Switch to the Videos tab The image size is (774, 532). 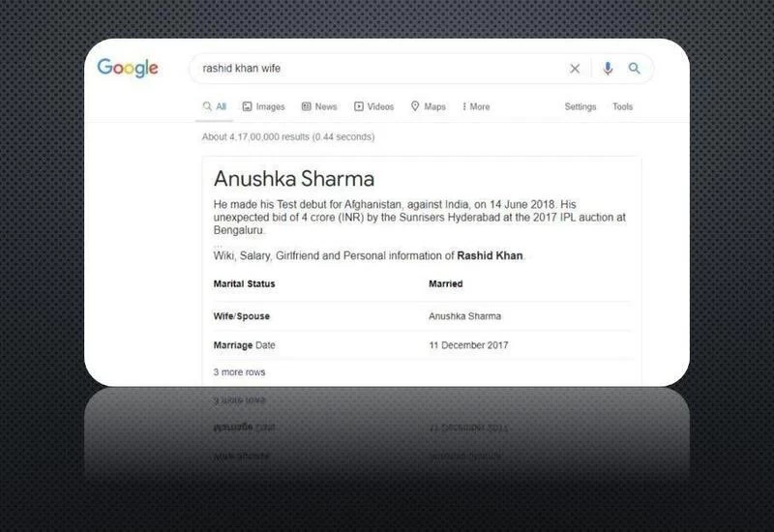coord(374,106)
